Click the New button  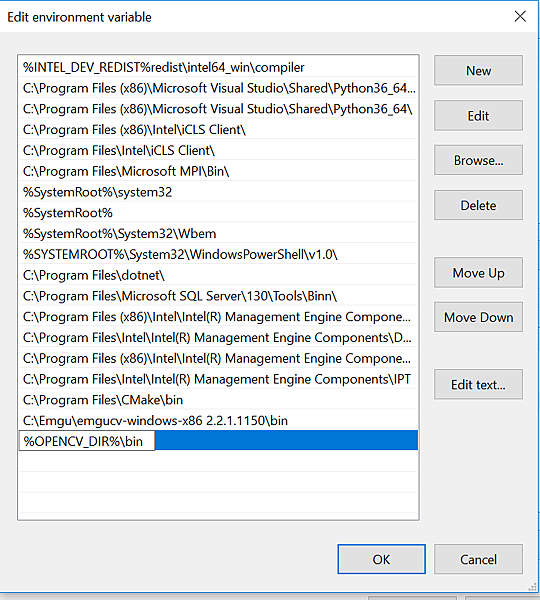(x=478, y=70)
